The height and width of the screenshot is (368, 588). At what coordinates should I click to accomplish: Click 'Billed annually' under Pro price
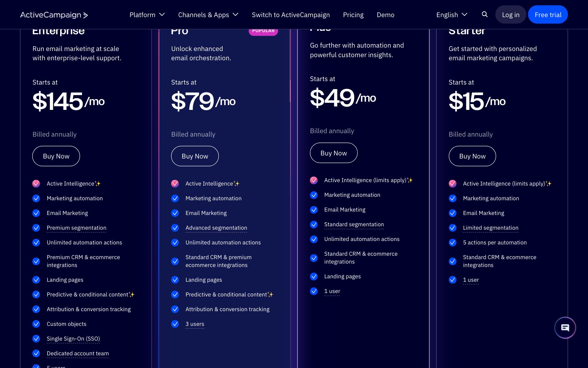[193, 134]
